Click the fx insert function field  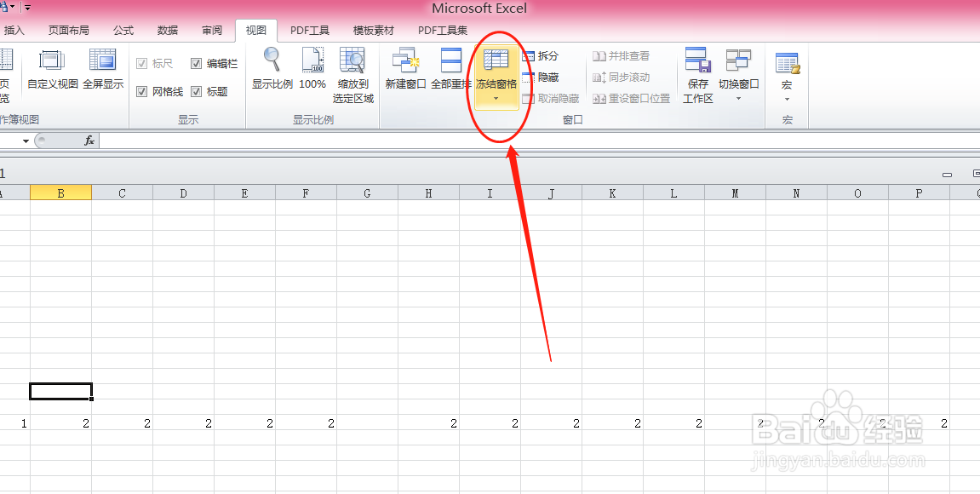tap(90, 141)
